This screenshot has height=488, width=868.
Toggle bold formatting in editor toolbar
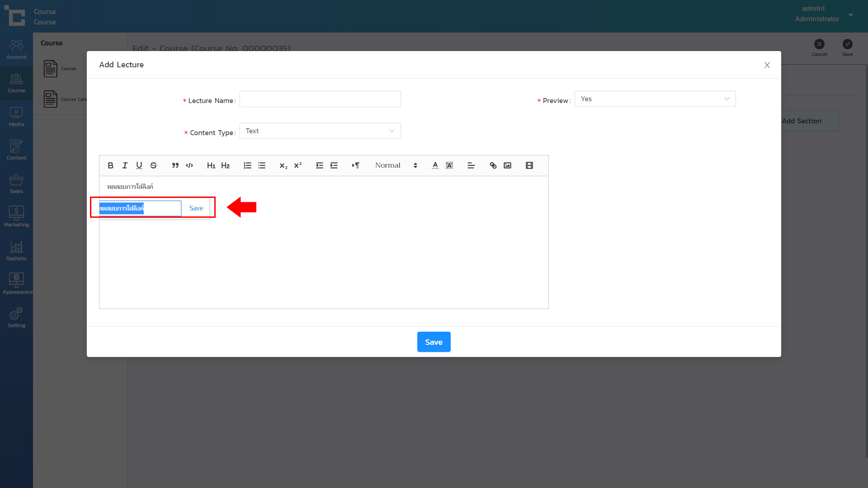(x=110, y=165)
